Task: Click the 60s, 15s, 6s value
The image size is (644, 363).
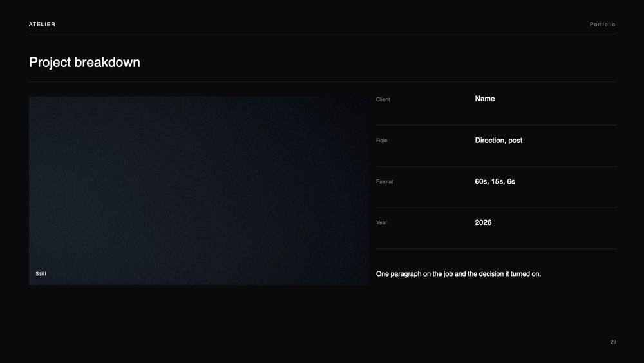Action: [495, 181]
